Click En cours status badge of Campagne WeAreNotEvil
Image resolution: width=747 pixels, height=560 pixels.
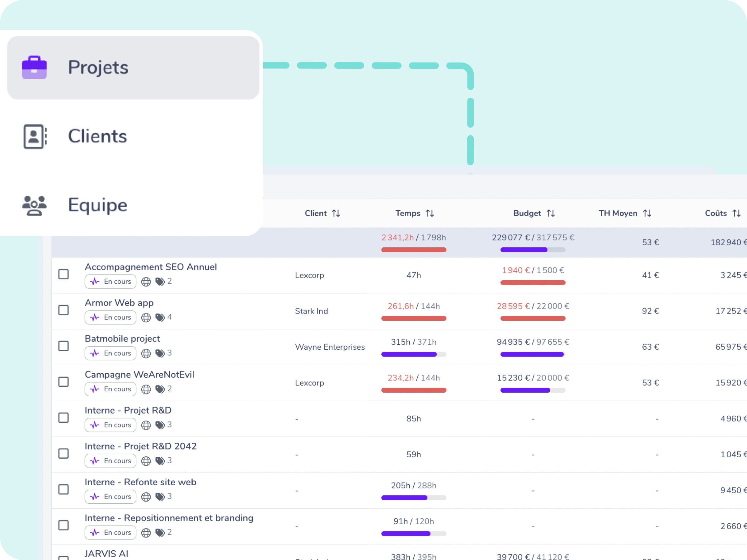coord(110,389)
